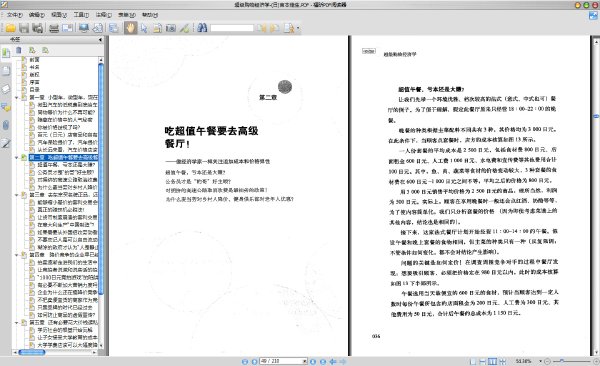Open the zoom percentage dropdown
The image size is (600, 366).
[x=540, y=361]
